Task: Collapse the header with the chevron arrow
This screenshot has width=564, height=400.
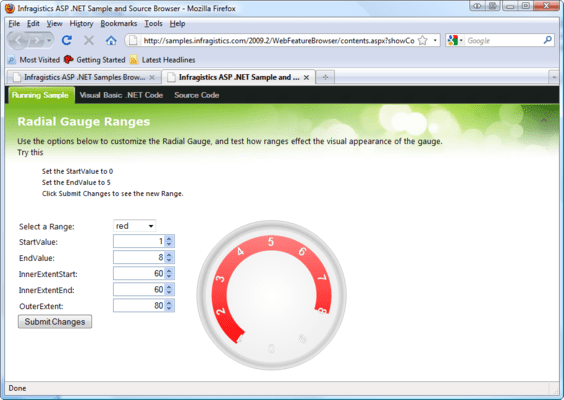Action: [544, 120]
